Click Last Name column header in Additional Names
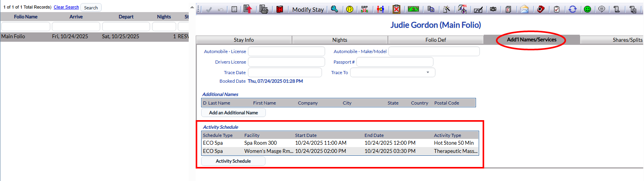This screenshot has width=644, height=181. [219, 103]
